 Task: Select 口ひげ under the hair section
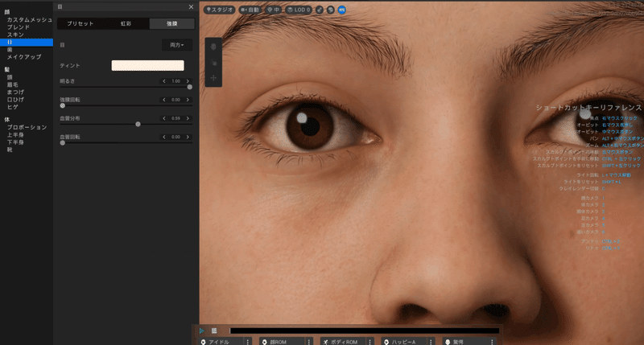[x=15, y=99]
